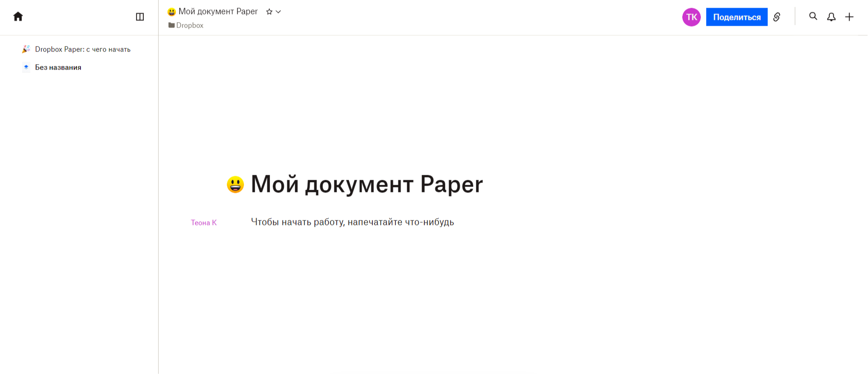Click the party popper icon in sidebar
The image size is (868, 374).
pos(26,49)
